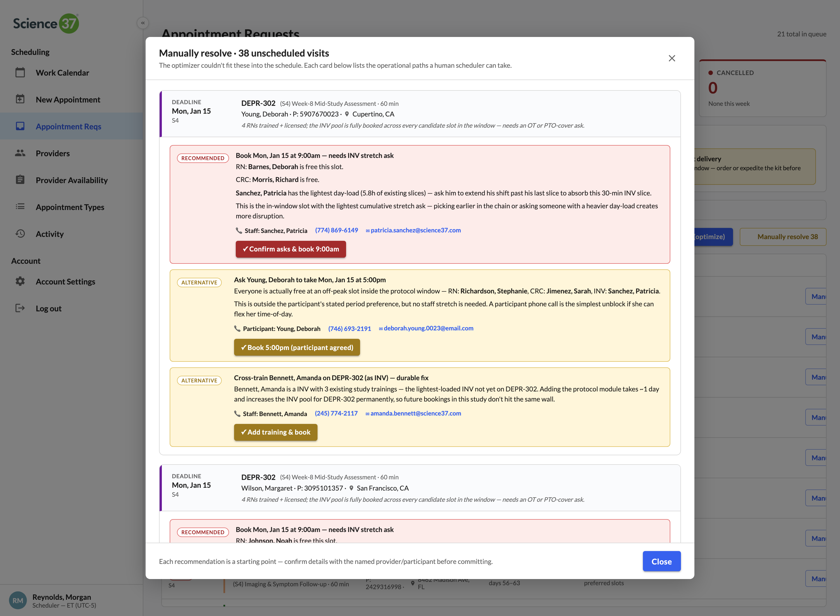Click the RECOMMENDED badge in Wilson, Margaret card
Screen dimensions: 840x616
203,532
